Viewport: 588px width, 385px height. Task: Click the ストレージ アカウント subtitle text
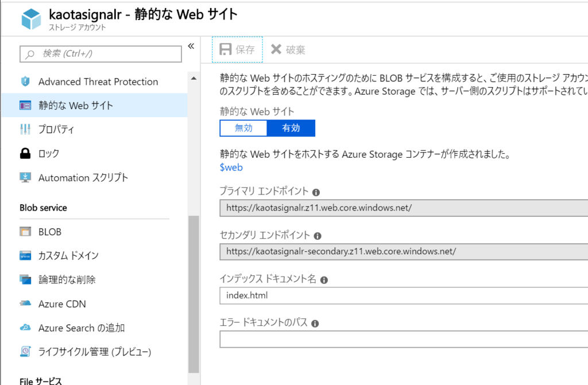click(x=78, y=28)
